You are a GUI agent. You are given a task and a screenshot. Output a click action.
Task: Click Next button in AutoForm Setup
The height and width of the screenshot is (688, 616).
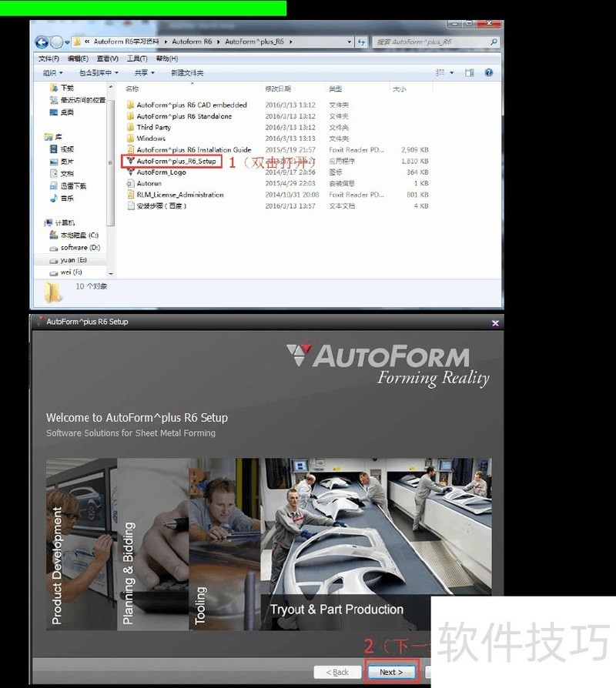(x=391, y=672)
